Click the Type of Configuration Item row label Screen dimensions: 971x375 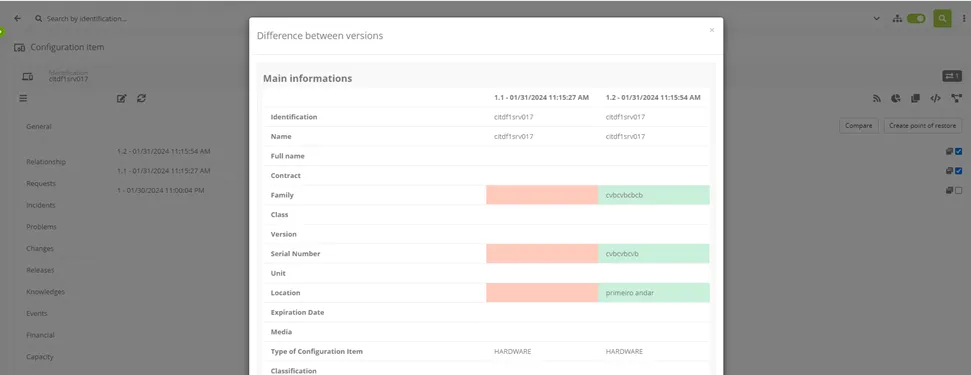point(316,351)
